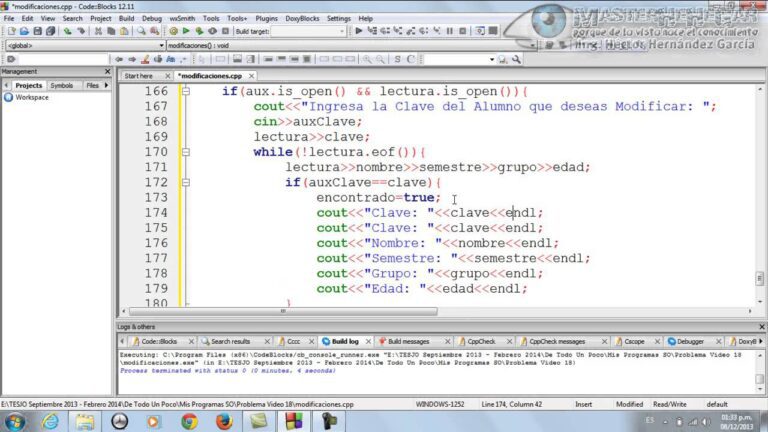Viewport: 768px width, 432px height.
Task: Click the Jump back arrow icon
Action: [119, 59]
